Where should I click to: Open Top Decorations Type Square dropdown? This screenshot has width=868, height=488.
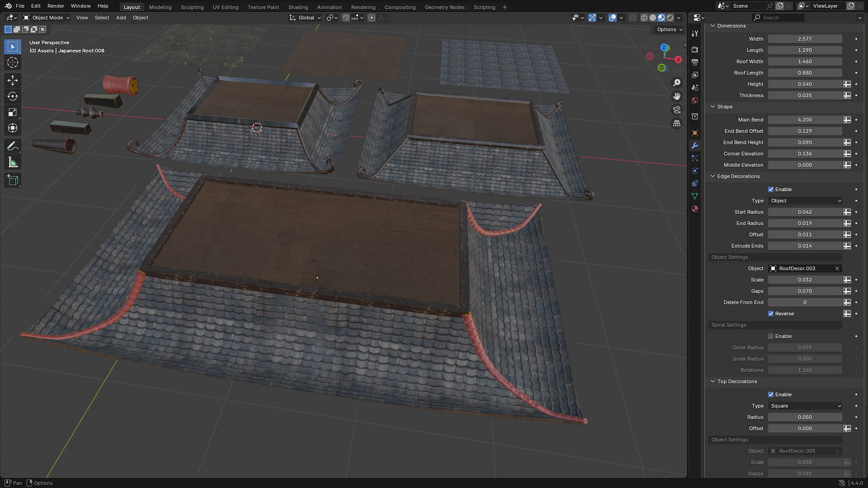tap(805, 406)
